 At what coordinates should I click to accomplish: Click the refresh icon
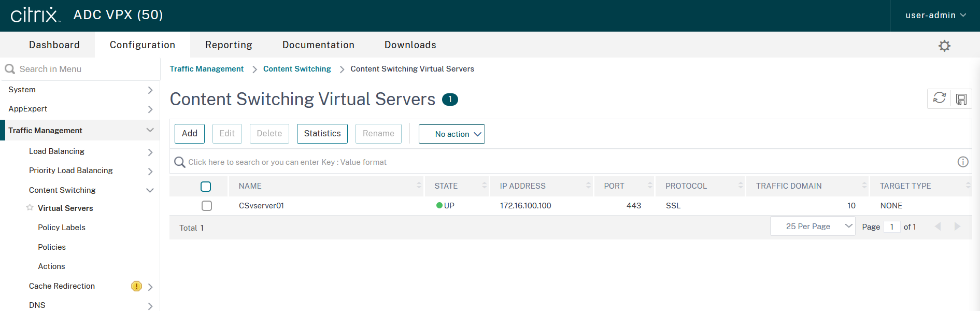pos(939,98)
